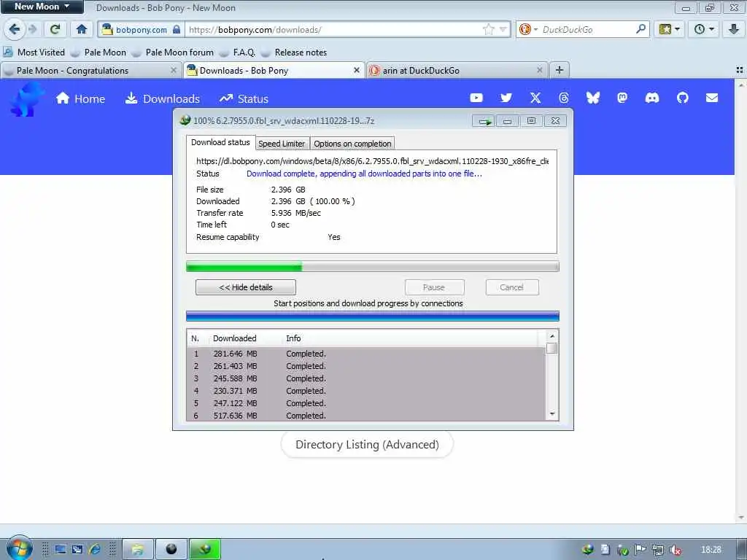The width and height of the screenshot is (747, 560).
Task: Open the Twitter bird social icon
Action: [506, 98]
